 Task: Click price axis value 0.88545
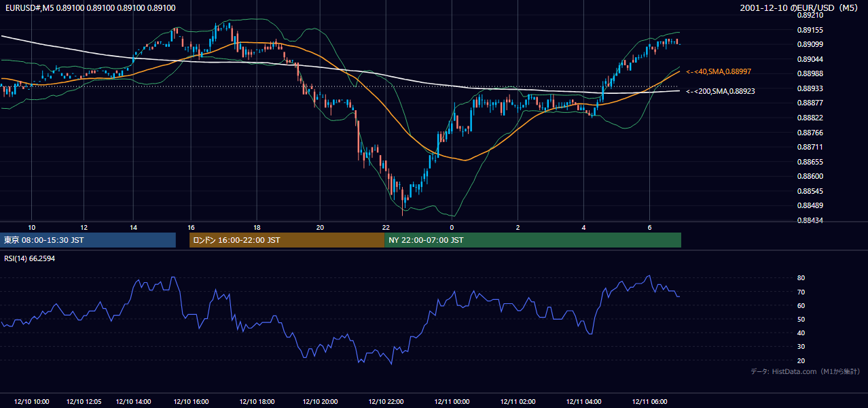810,191
